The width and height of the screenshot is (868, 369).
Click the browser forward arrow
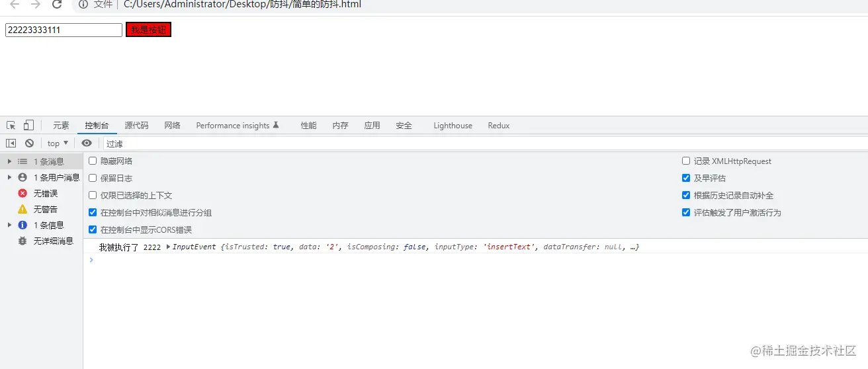36,5
